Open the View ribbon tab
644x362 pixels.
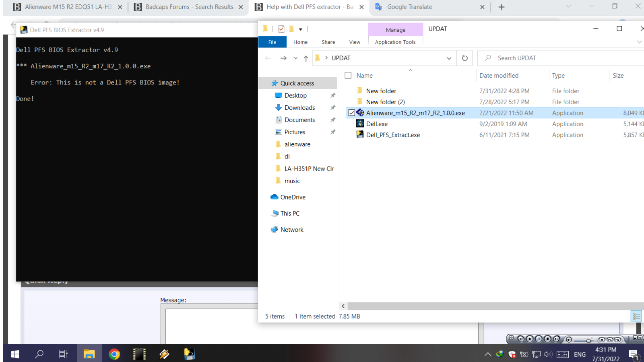click(x=354, y=42)
